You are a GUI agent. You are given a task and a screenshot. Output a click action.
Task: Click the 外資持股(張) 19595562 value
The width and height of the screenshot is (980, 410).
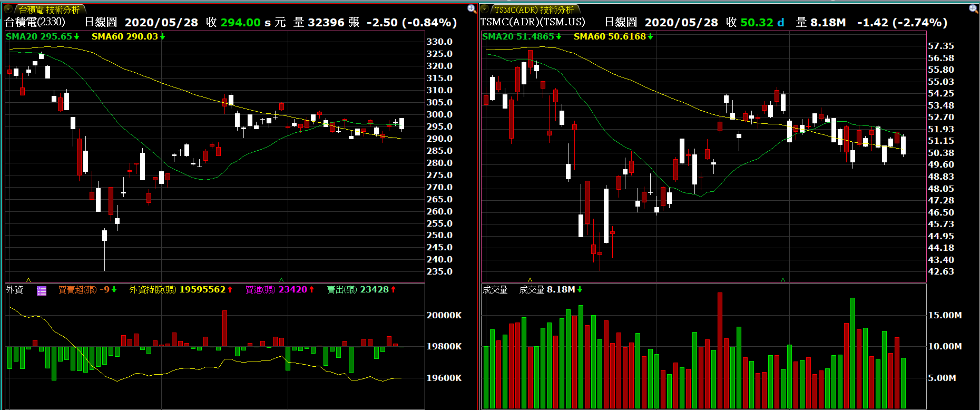click(181, 290)
